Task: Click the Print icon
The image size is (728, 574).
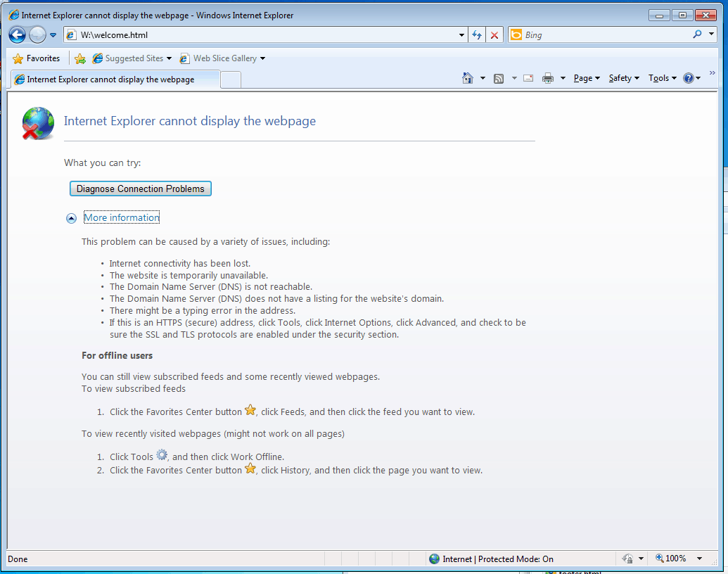Action: (548, 78)
